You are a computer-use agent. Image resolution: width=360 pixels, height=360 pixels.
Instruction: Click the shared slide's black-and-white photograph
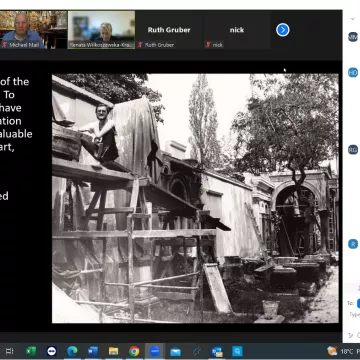click(195, 198)
